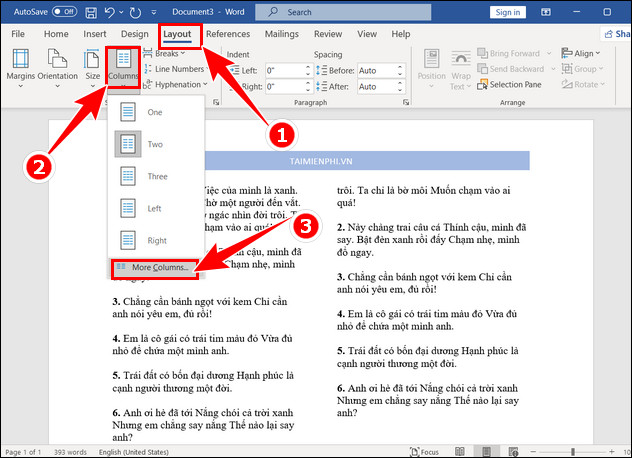Enable Focus mode
Image resolution: width=632 pixels, height=458 pixels.
[x=424, y=452]
